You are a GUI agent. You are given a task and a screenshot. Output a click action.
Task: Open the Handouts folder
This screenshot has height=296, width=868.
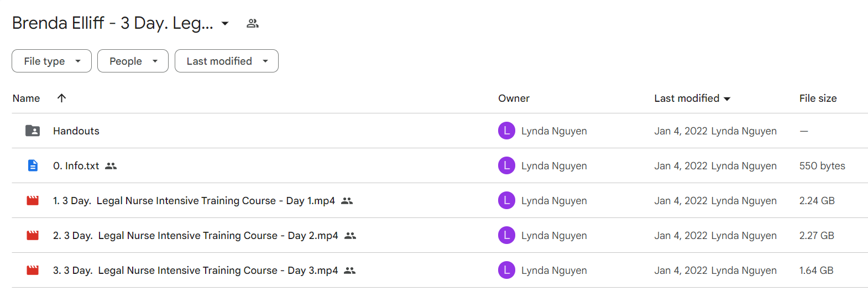[x=76, y=131]
